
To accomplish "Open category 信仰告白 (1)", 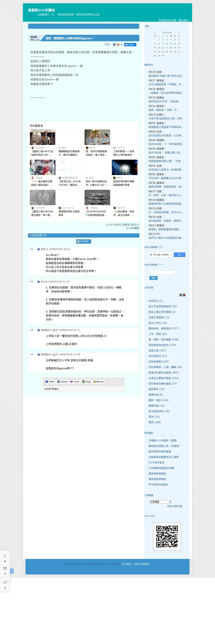I will 155,301.
